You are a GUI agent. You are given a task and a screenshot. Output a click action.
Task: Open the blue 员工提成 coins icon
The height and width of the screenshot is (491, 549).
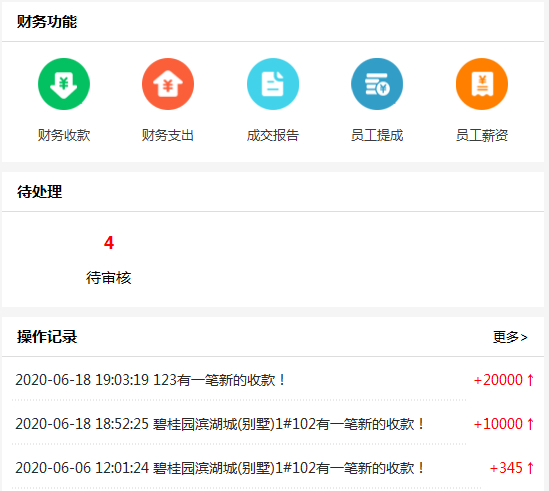377,84
